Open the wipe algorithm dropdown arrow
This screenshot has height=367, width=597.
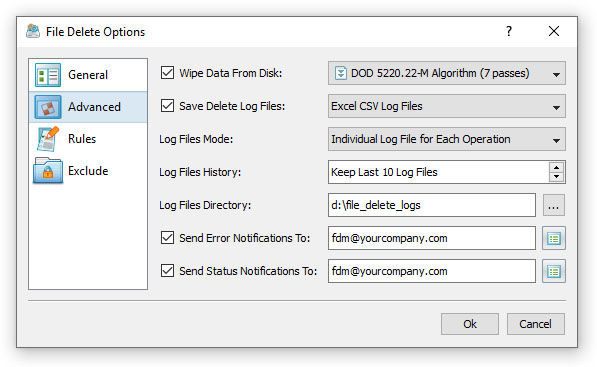point(556,74)
